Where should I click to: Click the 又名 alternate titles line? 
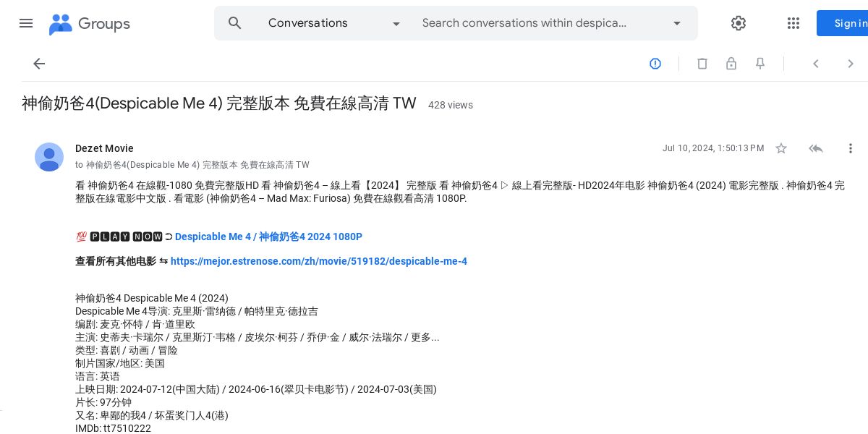pos(152,415)
